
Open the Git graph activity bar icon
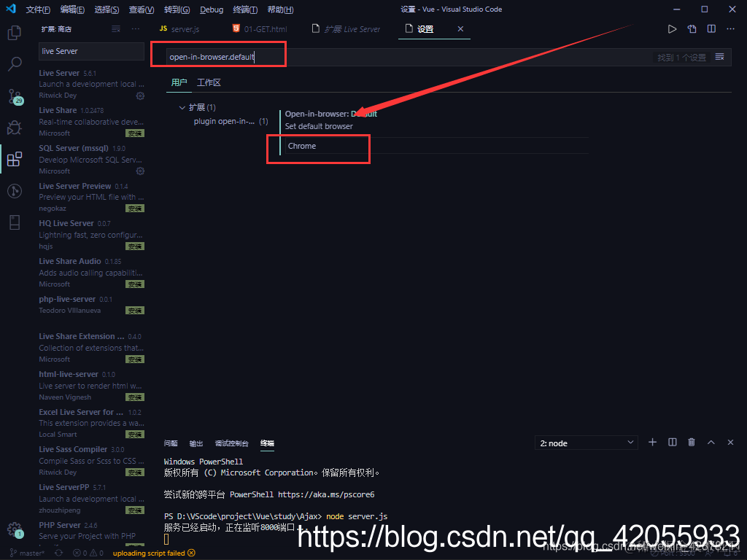tap(15, 191)
